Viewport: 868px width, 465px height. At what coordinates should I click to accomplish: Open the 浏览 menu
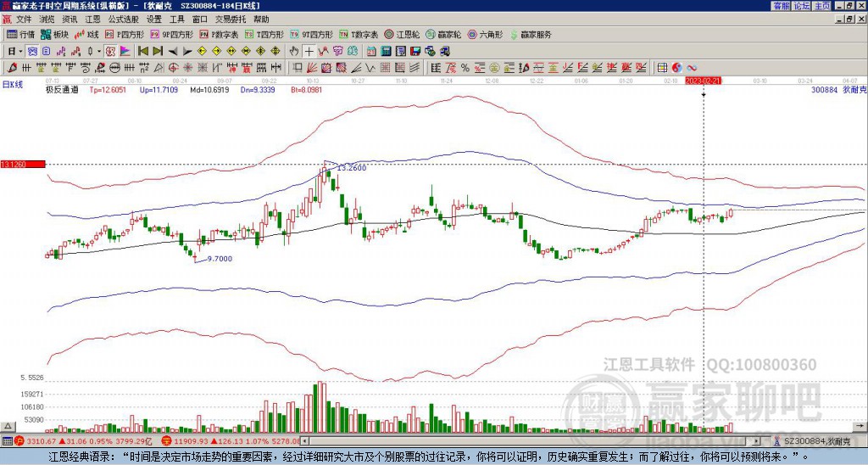pyautogui.click(x=47, y=20)
